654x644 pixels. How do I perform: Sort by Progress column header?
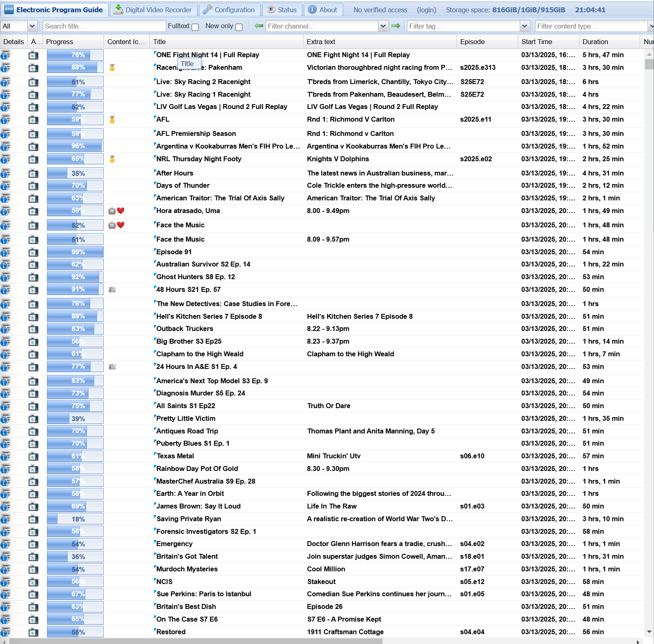point(73,42)
